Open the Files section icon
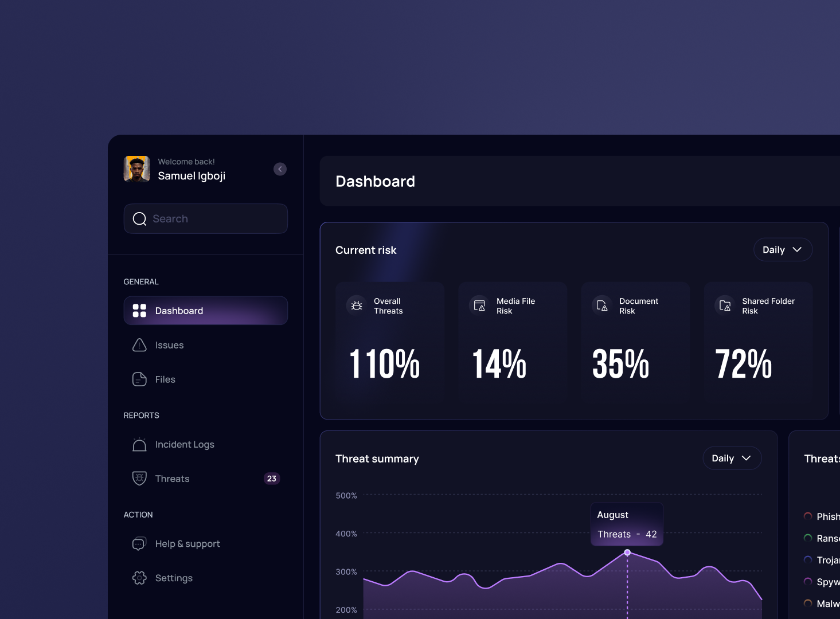The width and height of the screenshot is (840, 619). 139,379
